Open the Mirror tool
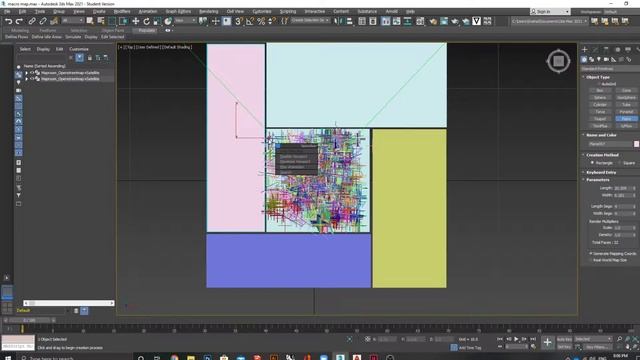 (338, 21)
